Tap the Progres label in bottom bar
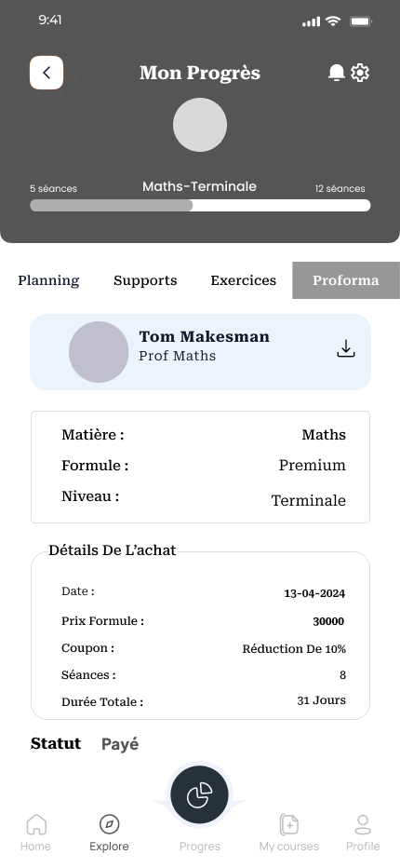The image size is (400, 868). click(200, 847)
